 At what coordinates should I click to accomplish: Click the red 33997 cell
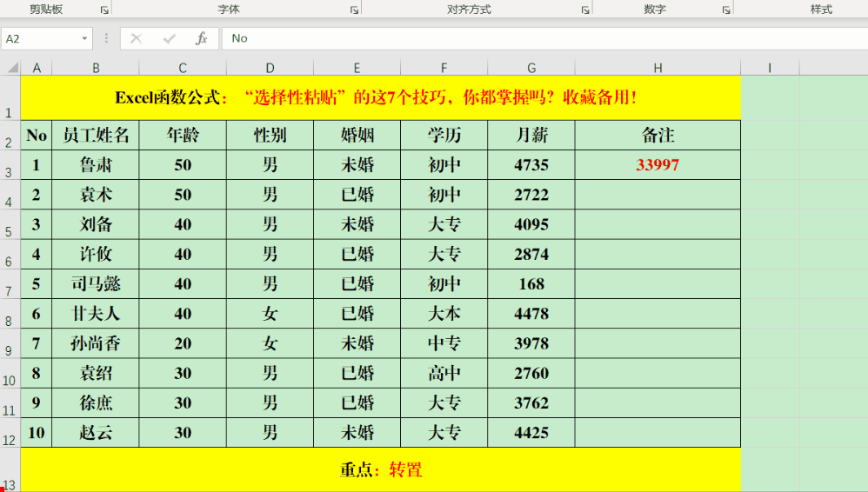point(658,165)
